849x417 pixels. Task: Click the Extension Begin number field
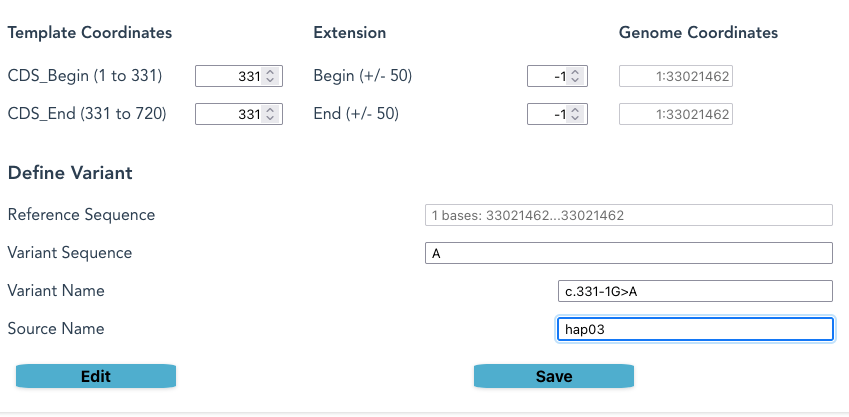point(547,77)
